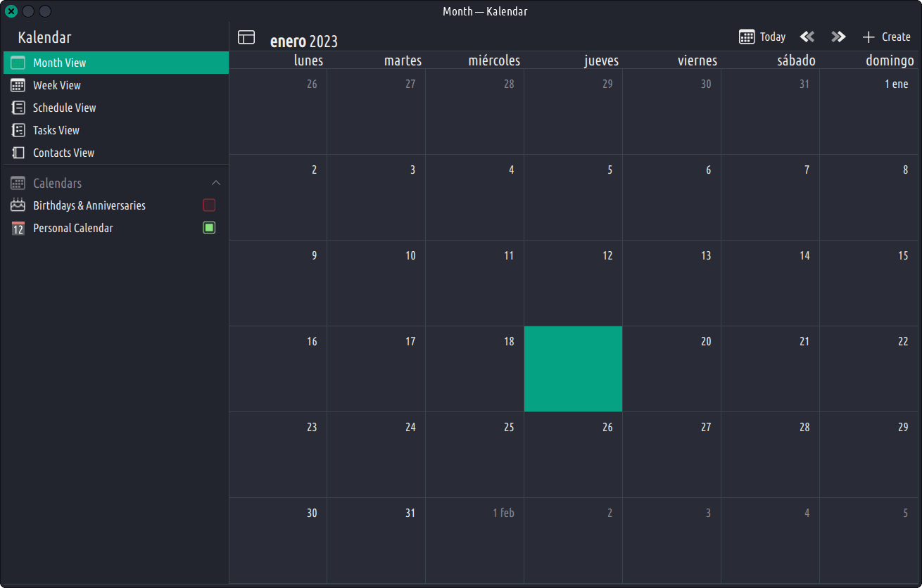
Task: Open the Contacts View
Action: tap(63, 153)
